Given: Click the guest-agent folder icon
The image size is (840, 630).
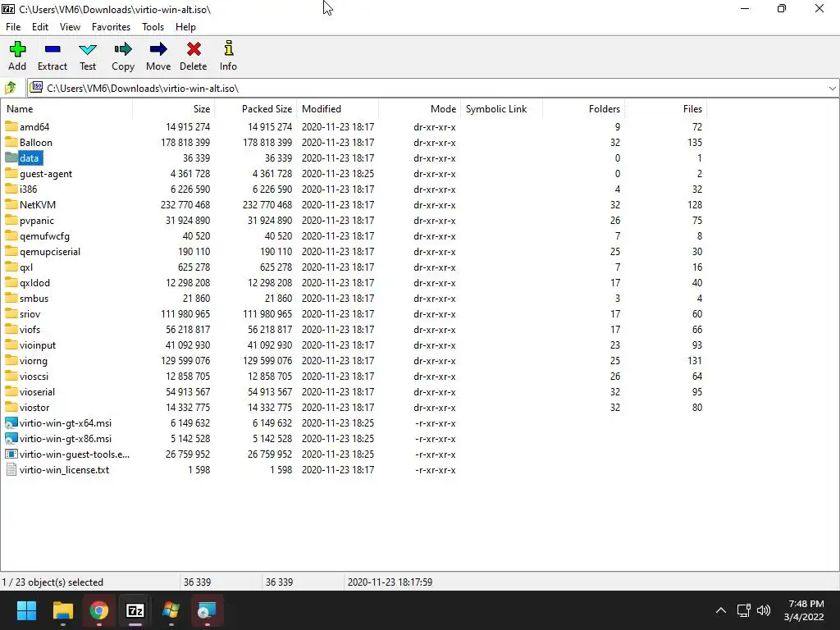Looking at the screenshot, I should click(11, 173).
